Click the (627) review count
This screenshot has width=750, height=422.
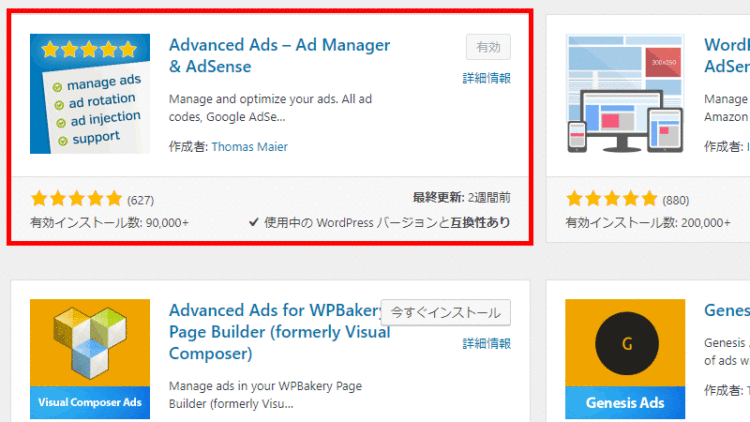pos(141,199)
